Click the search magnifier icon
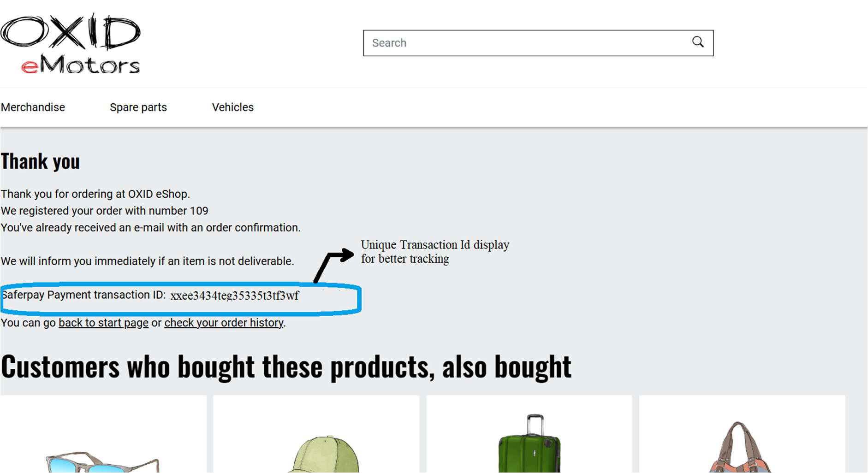This screenshot has width=868, height=473. click(x=698, y=42)
